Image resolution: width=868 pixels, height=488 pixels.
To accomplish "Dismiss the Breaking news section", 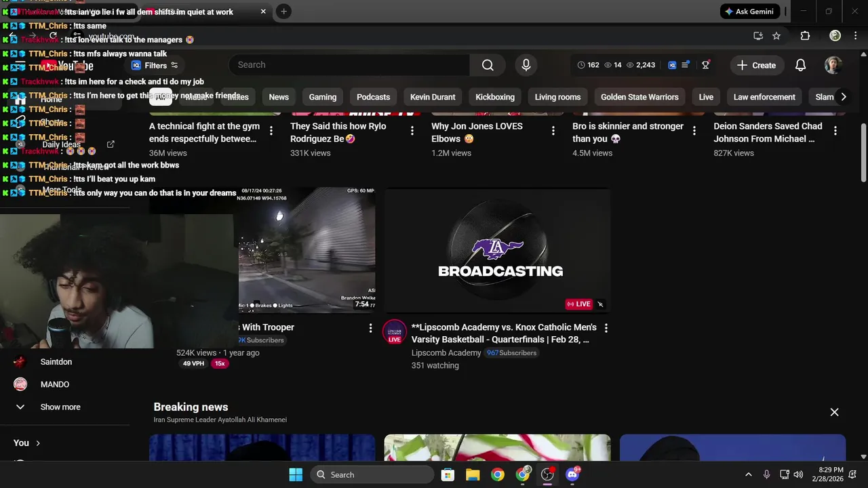I will click(x=834, y=412).
